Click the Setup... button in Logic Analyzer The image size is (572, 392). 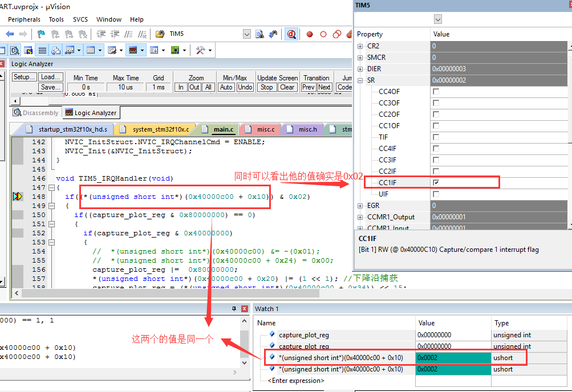click(x=24, y=77)
